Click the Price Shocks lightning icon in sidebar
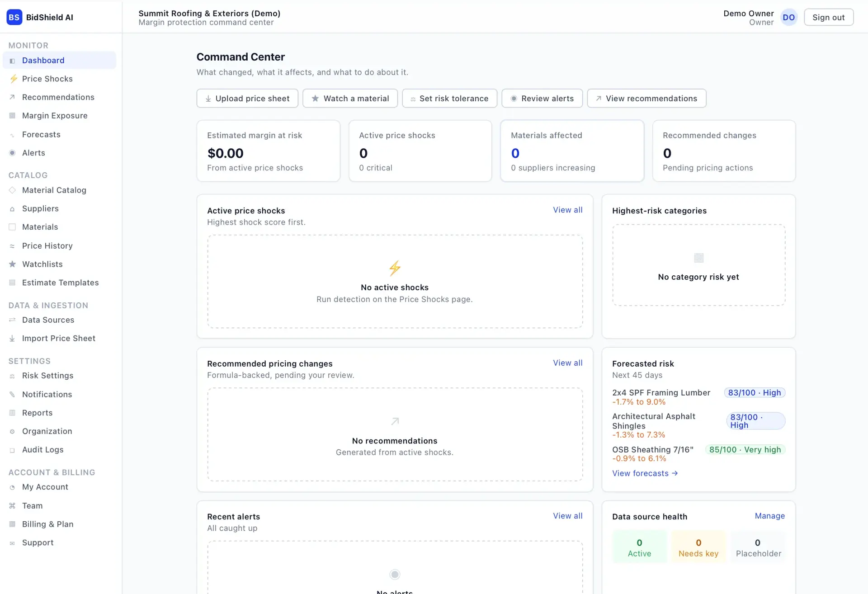The width and height of the screenshot is (868, 594). coord(14,79)
